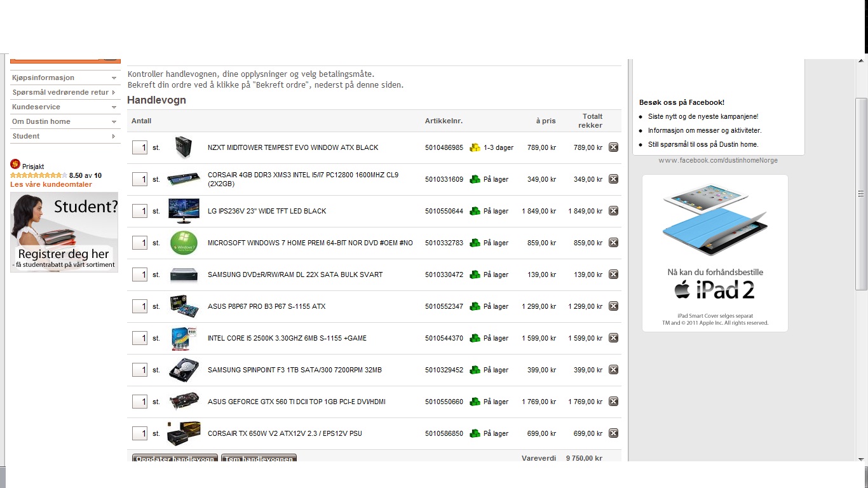The image size is (868, 488).
Task: Click Tøm handlevogn button
Action: (x=259, y=458)
